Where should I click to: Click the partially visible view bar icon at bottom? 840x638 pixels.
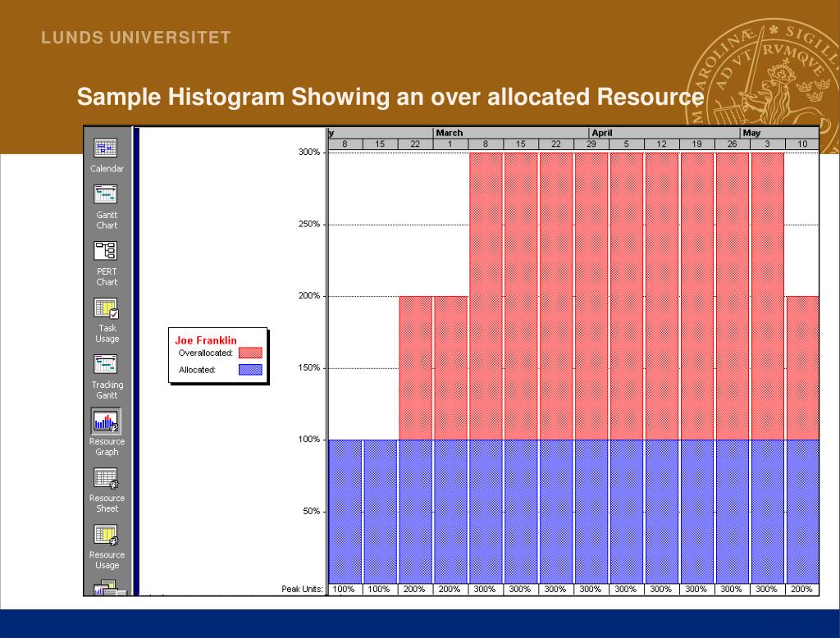point(110,590)
